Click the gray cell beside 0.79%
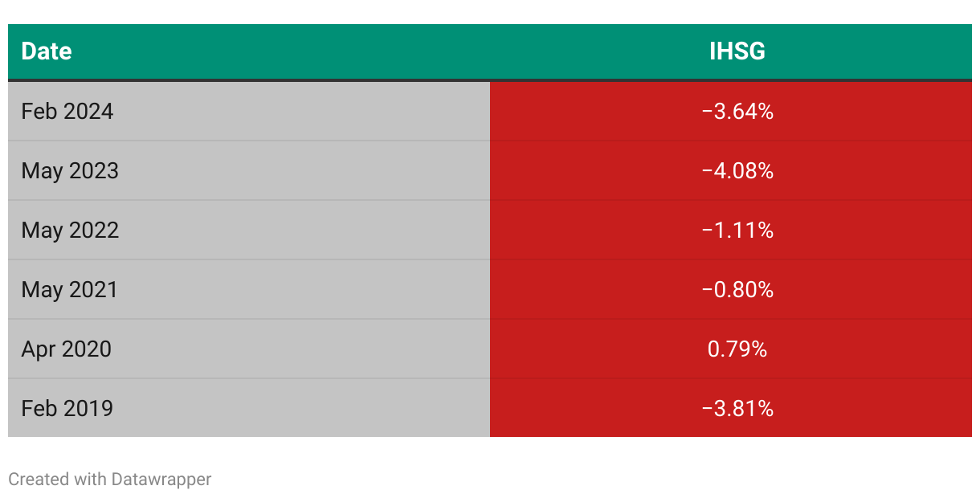The width and height of the screenshot is (980, 498). [249, 349]
